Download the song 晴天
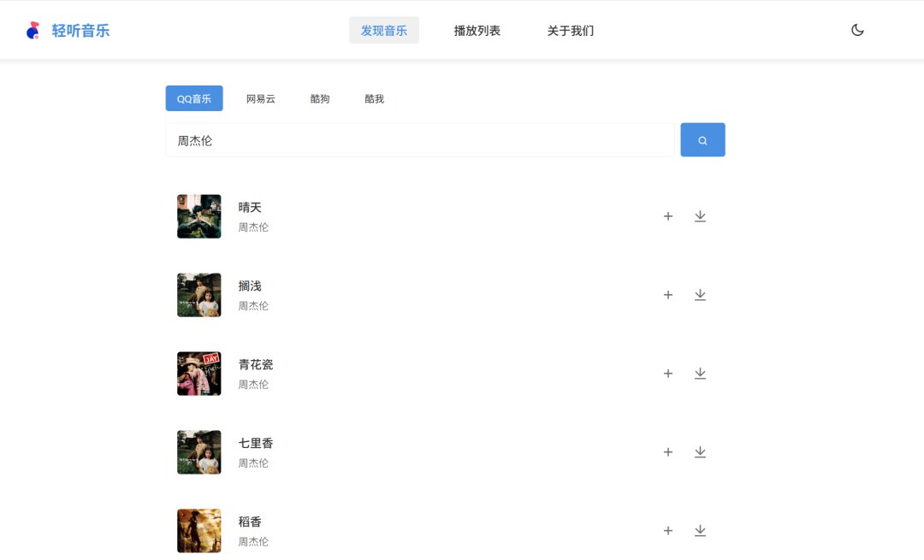 pos(700,216)
